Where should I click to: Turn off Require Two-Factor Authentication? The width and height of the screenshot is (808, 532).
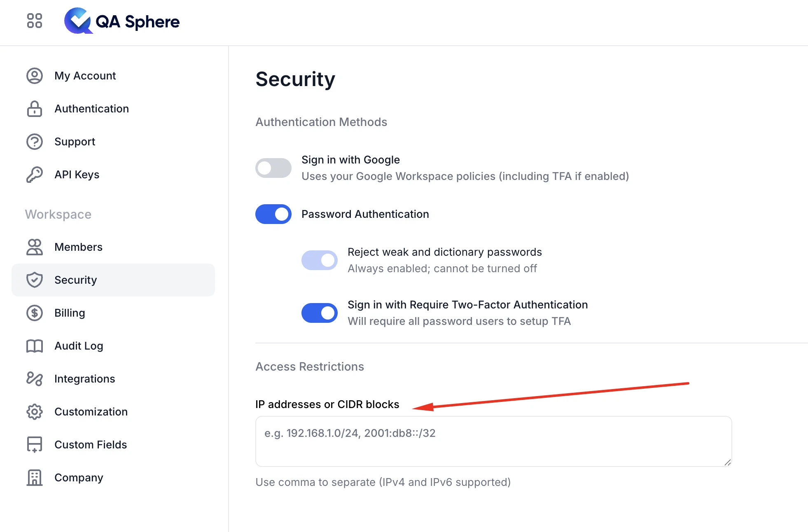point(320,313)
